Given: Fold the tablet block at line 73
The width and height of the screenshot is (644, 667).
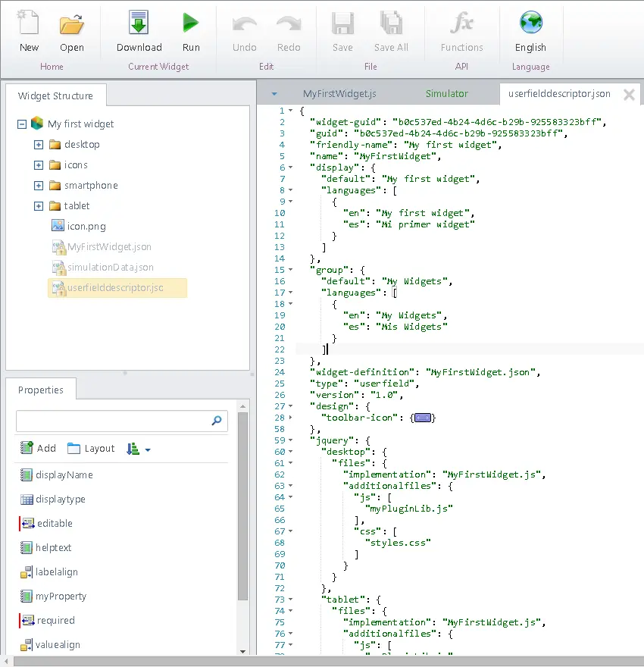Looking at the screenshot, I should [291, 600].
